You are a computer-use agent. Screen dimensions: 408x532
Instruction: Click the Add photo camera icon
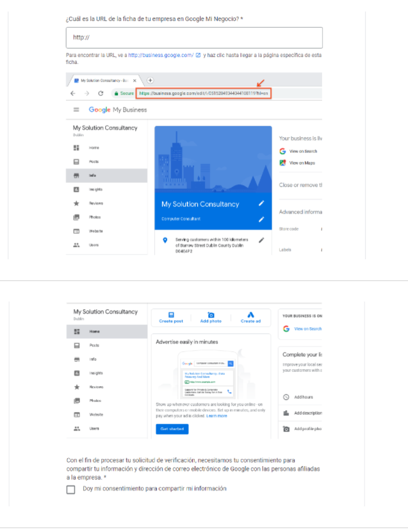coord(211,315)
